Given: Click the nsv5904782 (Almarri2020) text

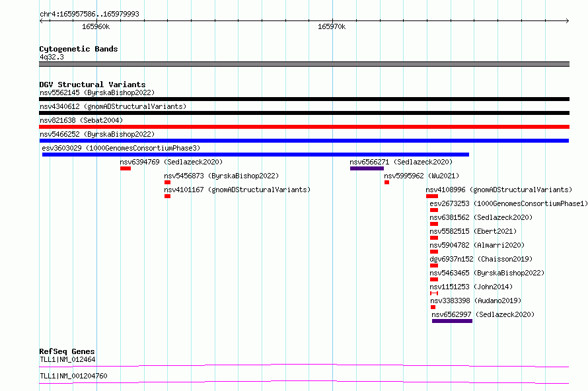Looking at the screenshot, I should tap(477, 245).
